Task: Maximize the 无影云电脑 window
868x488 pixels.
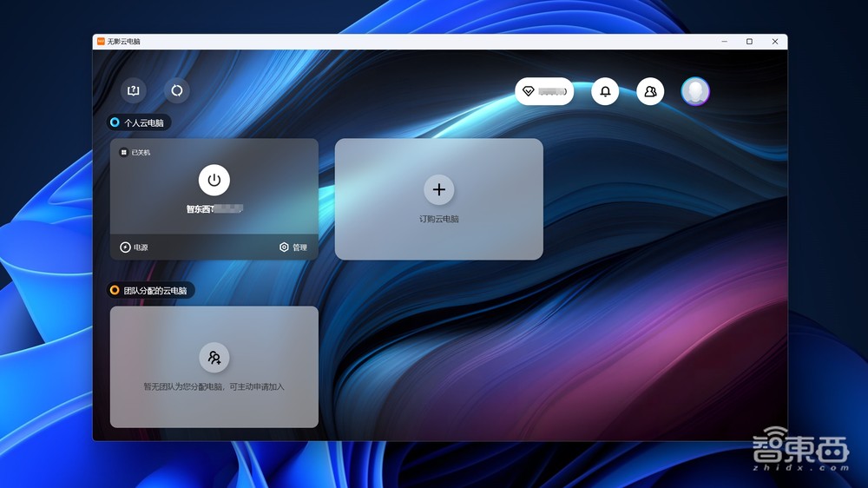Action: pos(749,42)
